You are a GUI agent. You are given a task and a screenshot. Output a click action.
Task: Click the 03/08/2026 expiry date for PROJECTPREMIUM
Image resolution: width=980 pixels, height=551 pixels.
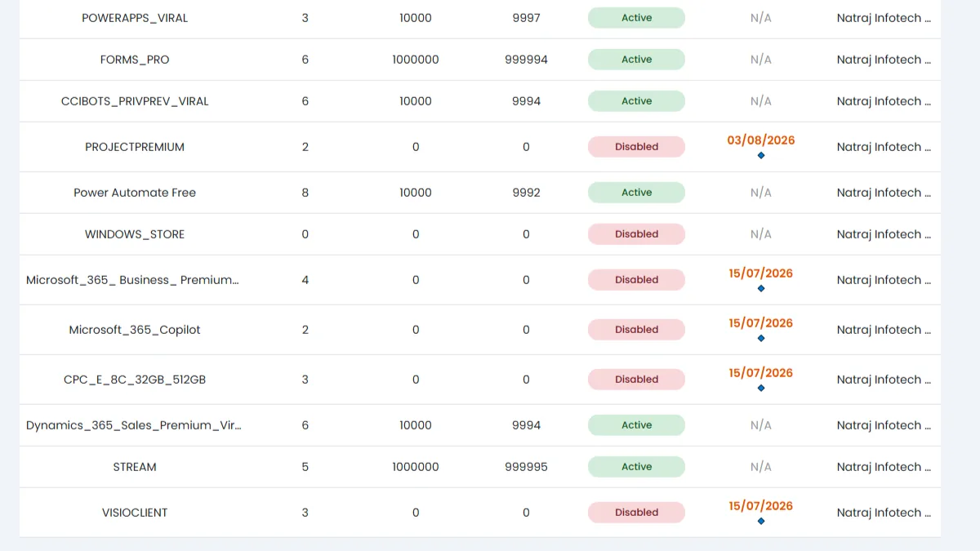[761, 140]
